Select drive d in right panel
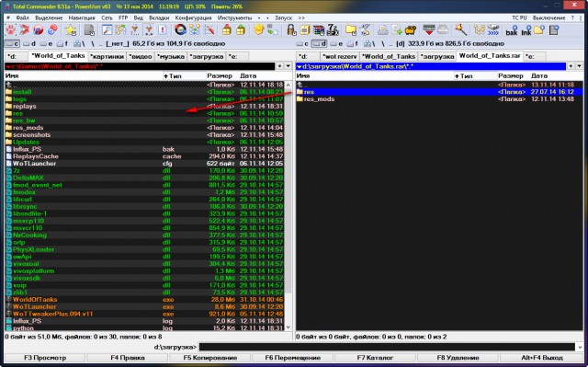 (x=320, y=43)
